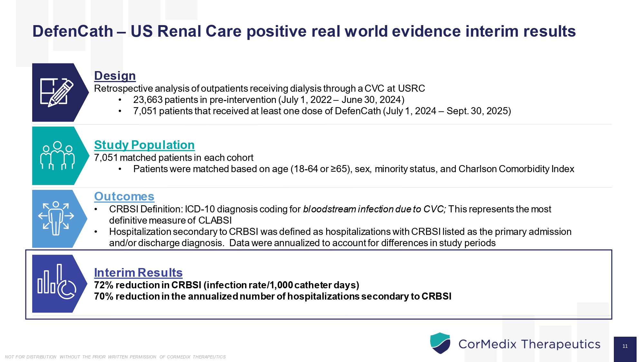Viewport: 644px width, 362px height.
Task: Click the Study Population people group icon
Action: click(57, 155)
